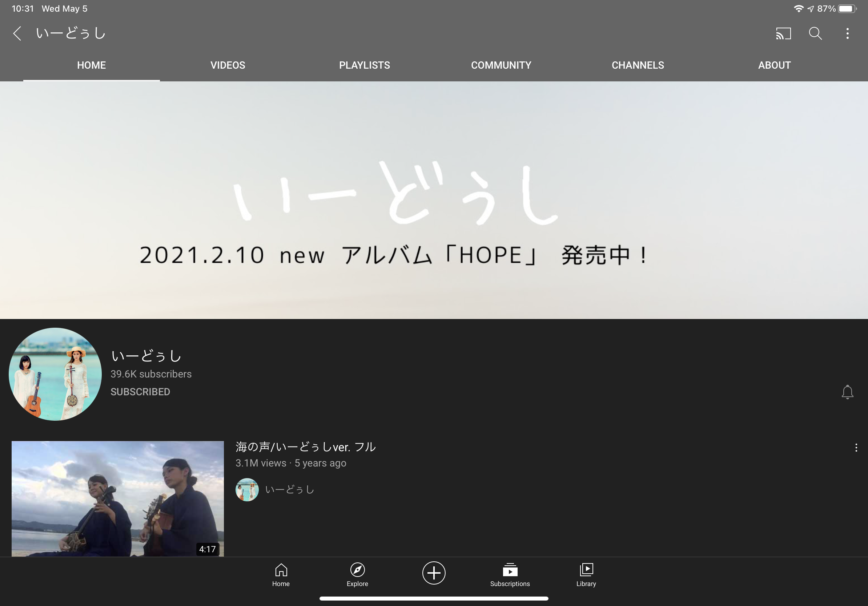Tap the small channel avatar under the video
Image resolution: width=868 pixels, height=606 pixels.
coord(247,490)
